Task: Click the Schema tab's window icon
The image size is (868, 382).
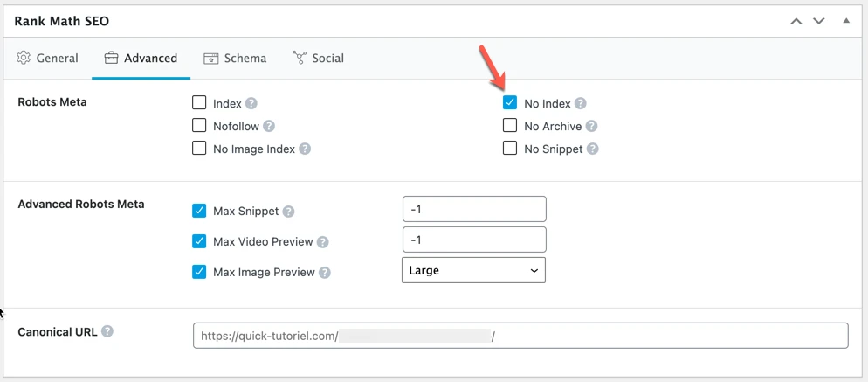Action: pyautogui.click(x=210, y=59)
